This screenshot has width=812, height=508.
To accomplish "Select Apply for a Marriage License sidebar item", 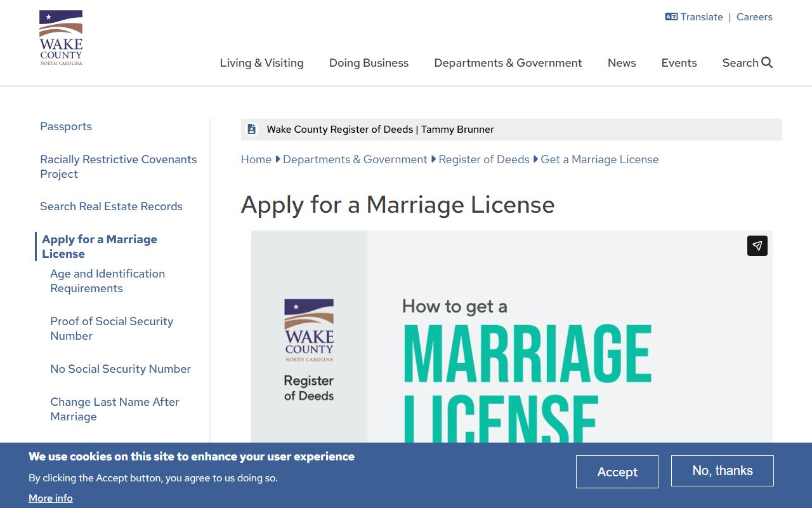I will (x=100, y=246).
